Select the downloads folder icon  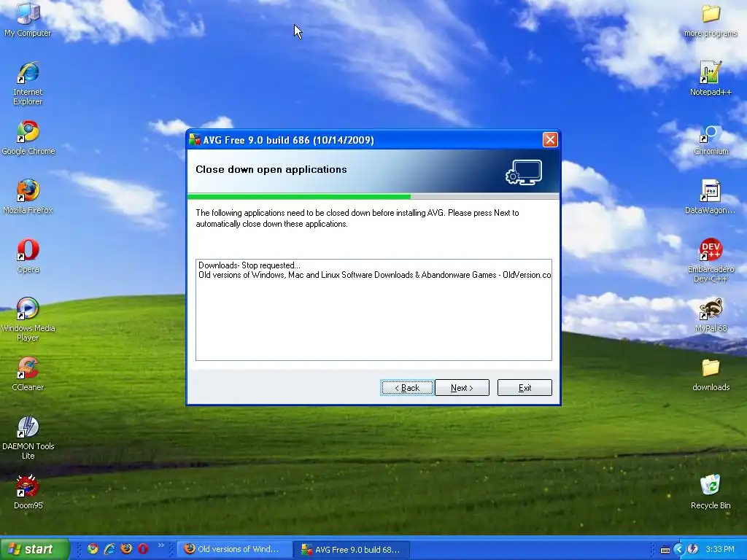click(711, 375)
